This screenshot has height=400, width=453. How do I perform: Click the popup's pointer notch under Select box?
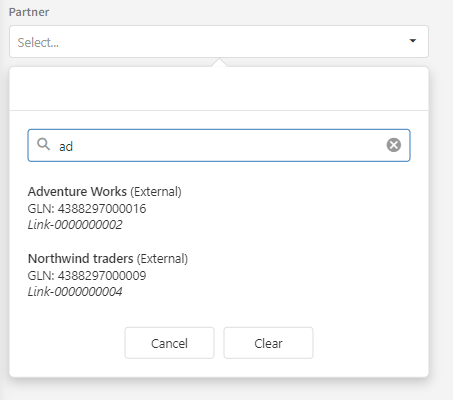[x=219, y=62]
